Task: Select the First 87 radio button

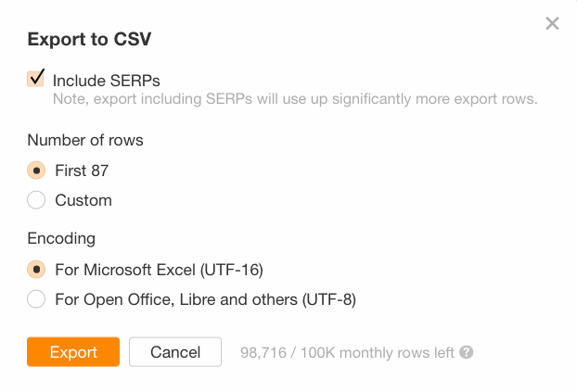Action: [36, 171]
